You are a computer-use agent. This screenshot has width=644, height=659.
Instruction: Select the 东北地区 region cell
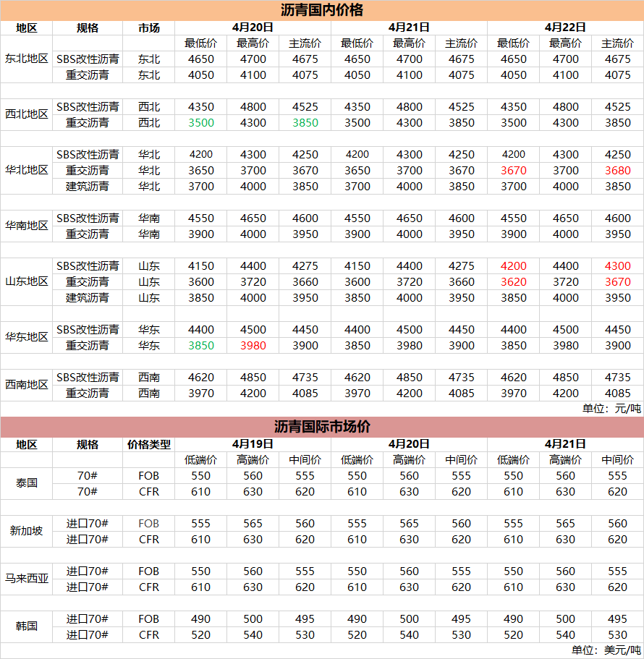click(27, 59)
